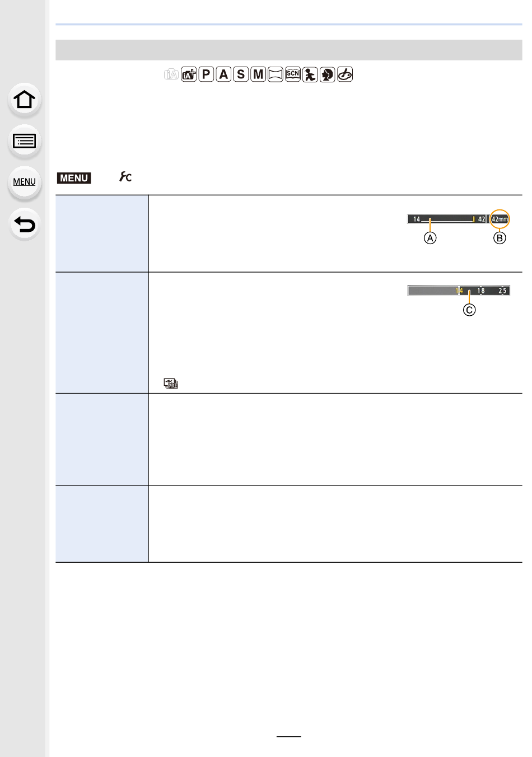The width and height of the screenshot is (532, 757).
Task: Select the Intelligent Auto Plus mode icon
Action: click(189, 74)
